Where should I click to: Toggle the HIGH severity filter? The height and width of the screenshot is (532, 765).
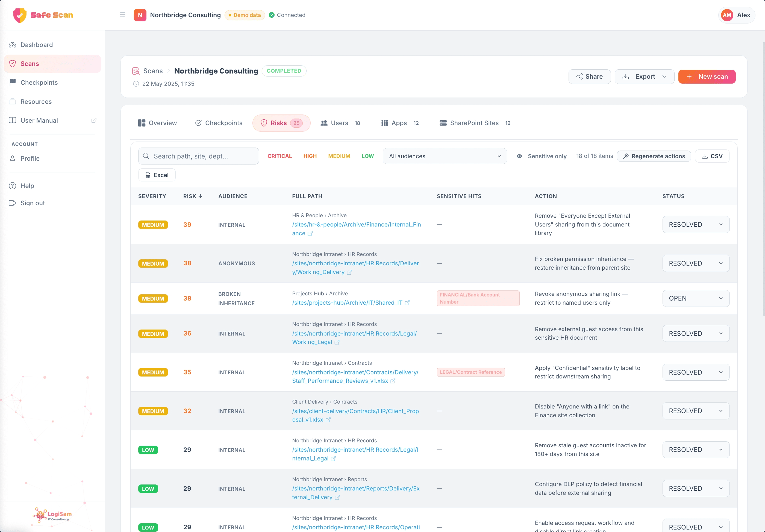coord(310,156)
